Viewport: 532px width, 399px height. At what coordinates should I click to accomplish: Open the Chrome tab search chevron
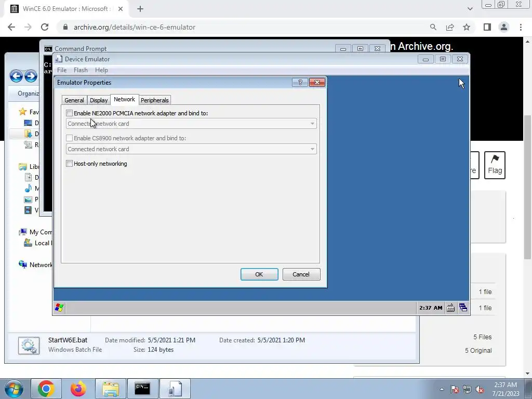pyautogui.click(x=470, y=9)
